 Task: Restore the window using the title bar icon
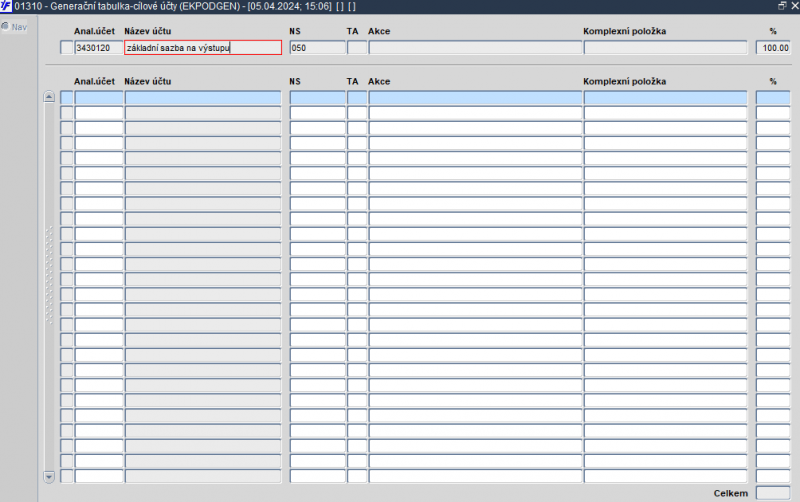782,6
